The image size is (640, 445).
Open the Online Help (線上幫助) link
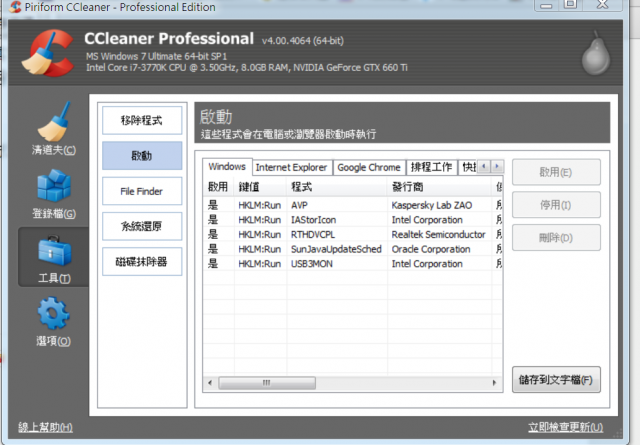(x=45, y=427)
